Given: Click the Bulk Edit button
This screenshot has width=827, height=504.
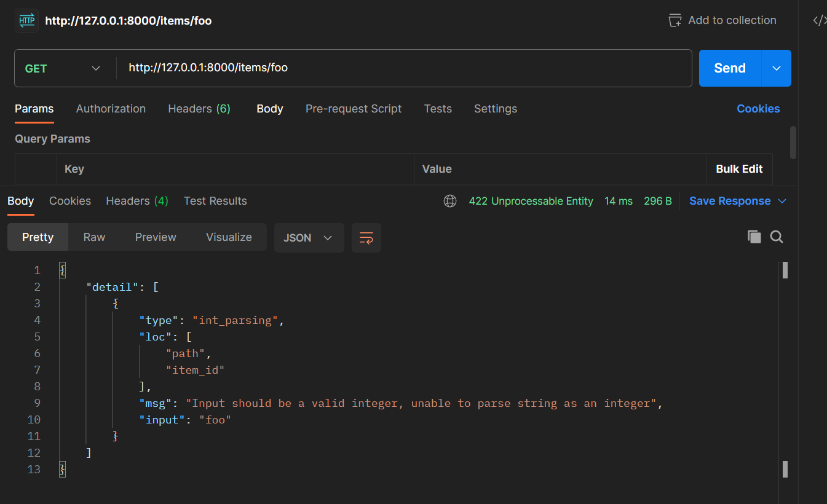Looking at the screenshot, I should pos(739,169).
